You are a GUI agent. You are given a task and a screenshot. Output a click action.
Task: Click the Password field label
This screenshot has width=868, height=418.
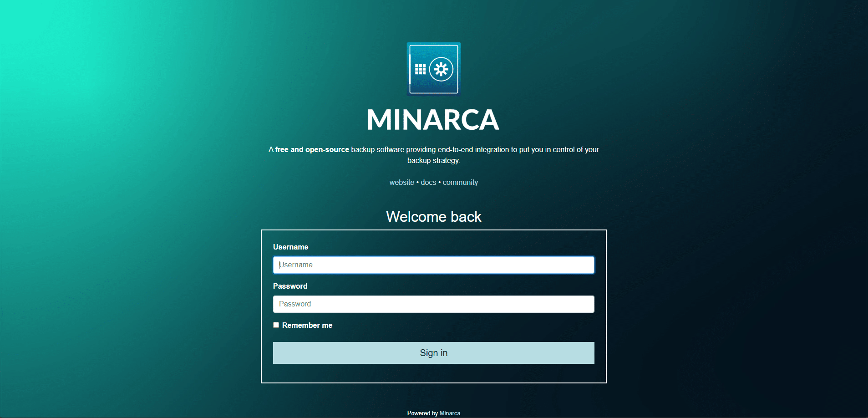[x=290, y=286]
